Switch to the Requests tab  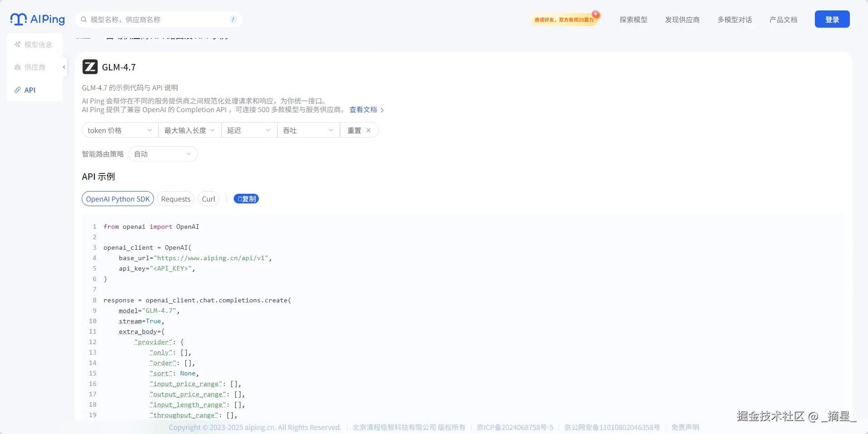pos(176,199)
